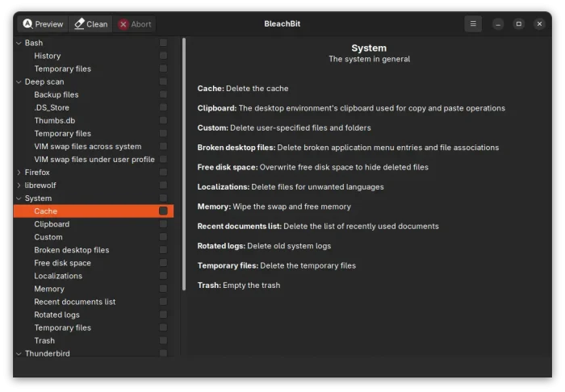Check the Localizations checkbox
Viewport: 565px width, 392px height.
tap(163, 276)
